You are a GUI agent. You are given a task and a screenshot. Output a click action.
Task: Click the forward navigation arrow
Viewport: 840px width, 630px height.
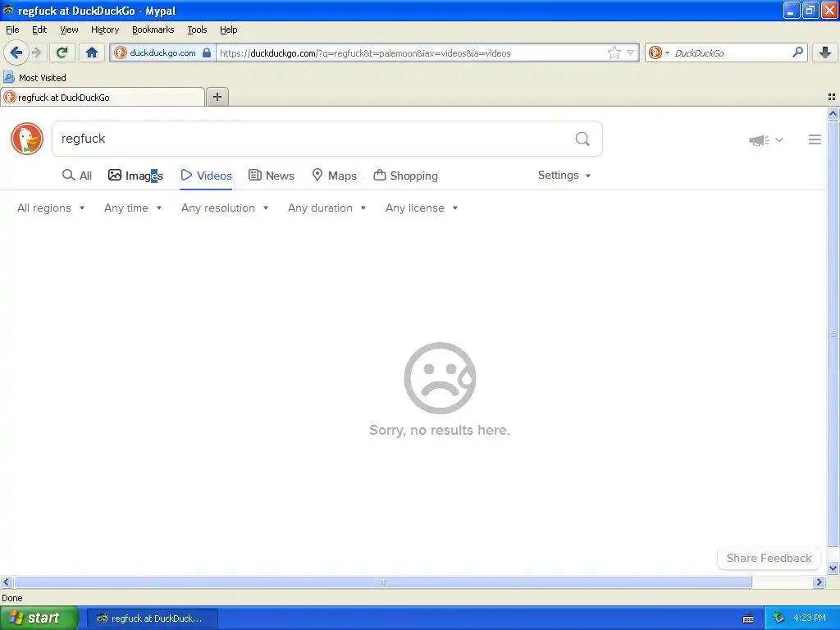tap(37, 52)
